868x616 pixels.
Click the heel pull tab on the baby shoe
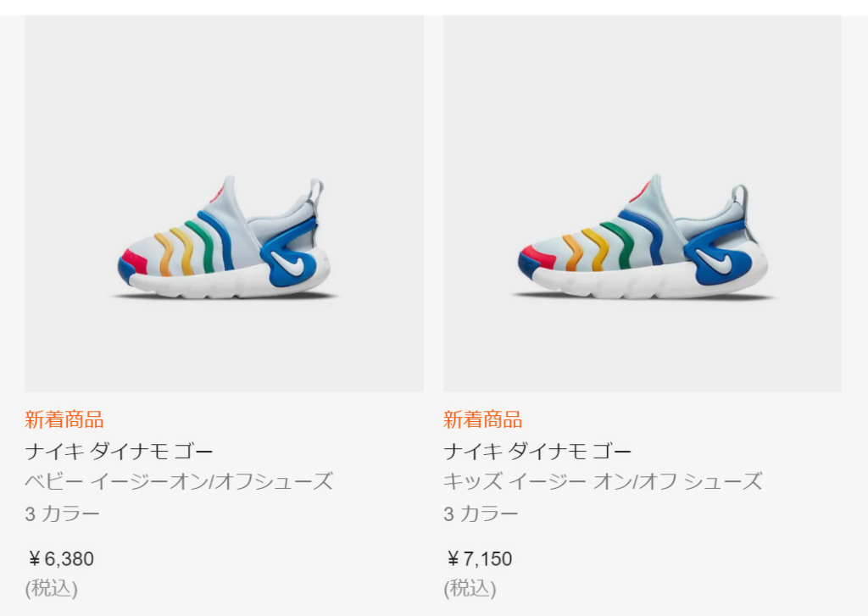pos(316,190)
